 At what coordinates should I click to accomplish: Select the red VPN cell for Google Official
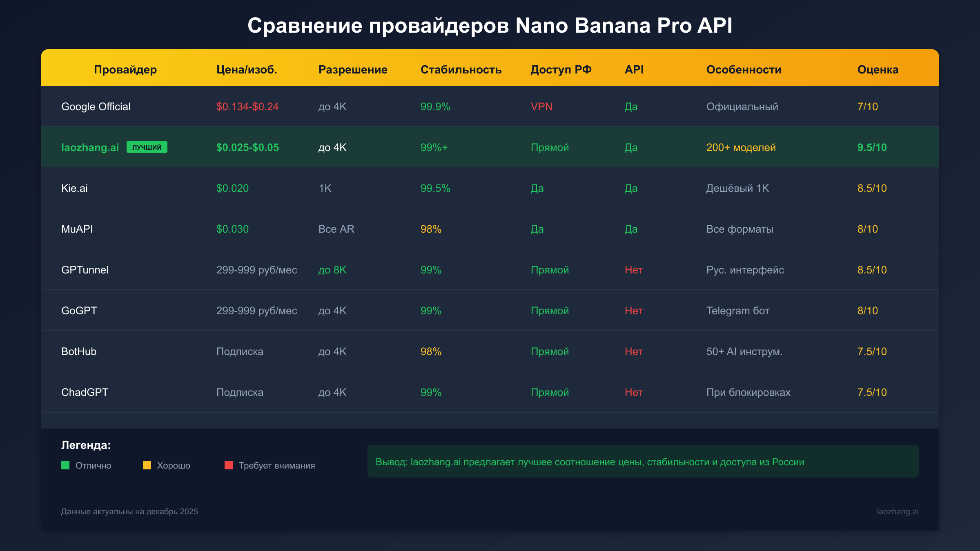[541, 107]
